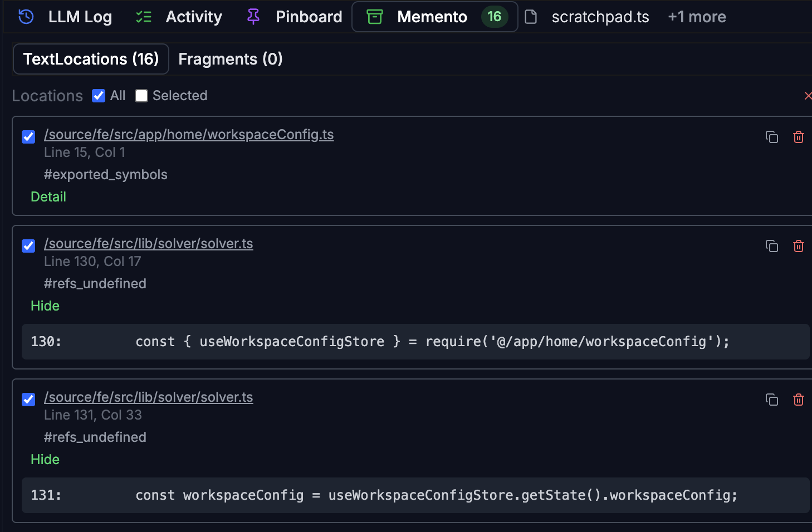Open the +1 more tabs overflow
Image resolution: width=812 pixels, height=532 pixels.
coord(697,17)
